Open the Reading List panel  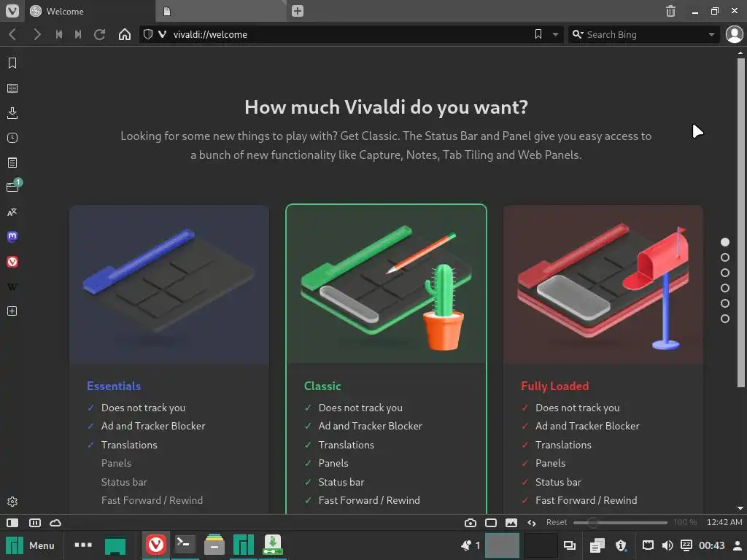[x=12, y=88]
